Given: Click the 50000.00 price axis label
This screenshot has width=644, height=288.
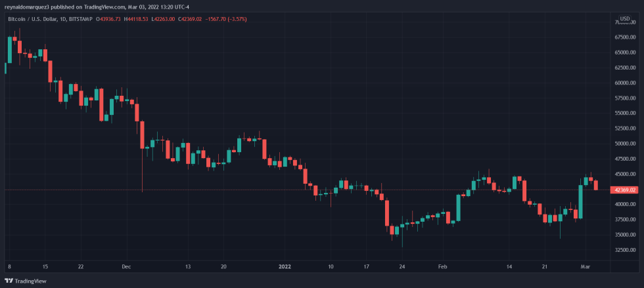Looking at the screenshot, I should point(625,144).
